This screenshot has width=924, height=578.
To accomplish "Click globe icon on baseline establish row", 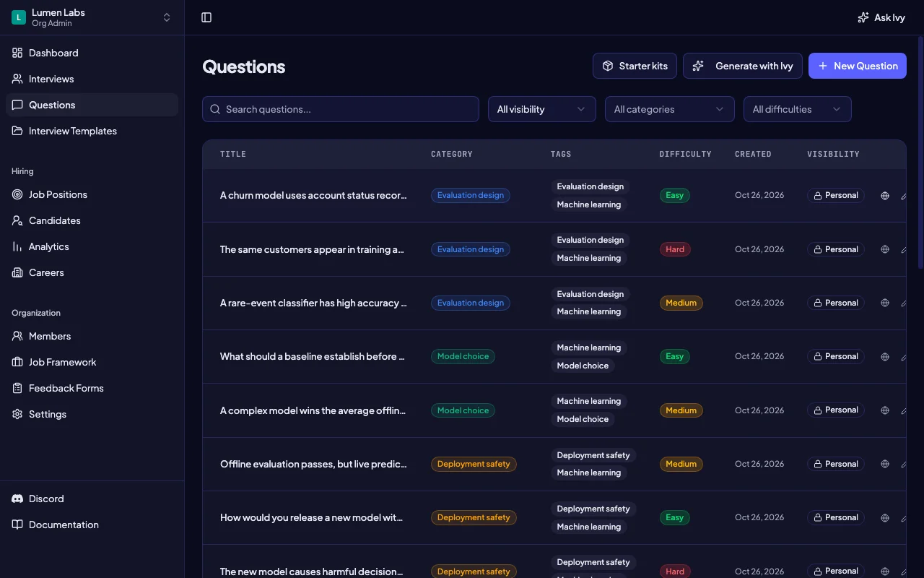I will (885, 356).
